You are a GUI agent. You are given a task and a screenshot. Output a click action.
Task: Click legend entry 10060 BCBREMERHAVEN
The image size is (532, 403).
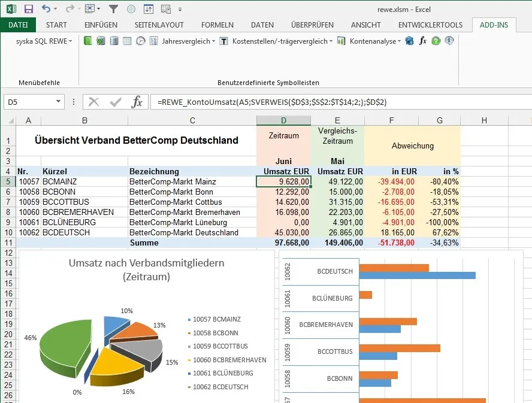(x=227, y=360)
